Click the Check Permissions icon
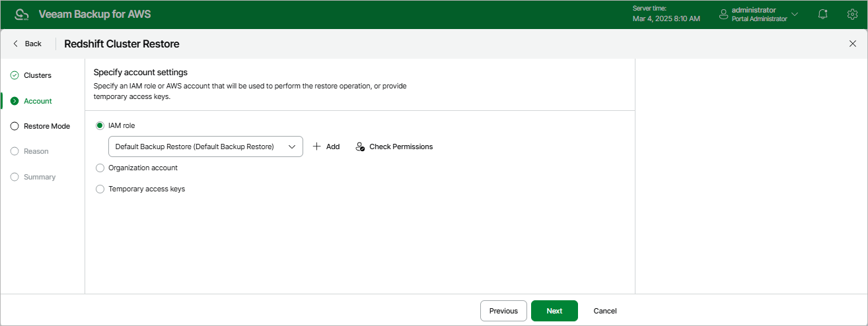 [x=360, y=147]
